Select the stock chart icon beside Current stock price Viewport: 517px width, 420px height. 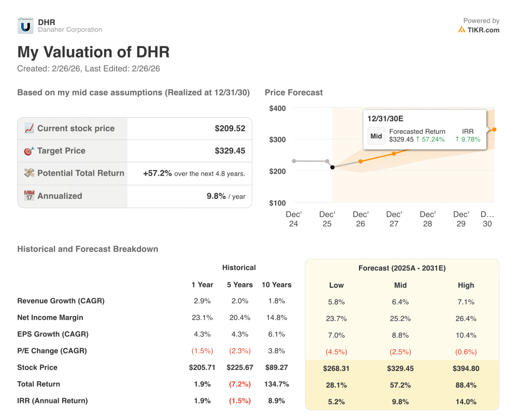coord(29,128)
